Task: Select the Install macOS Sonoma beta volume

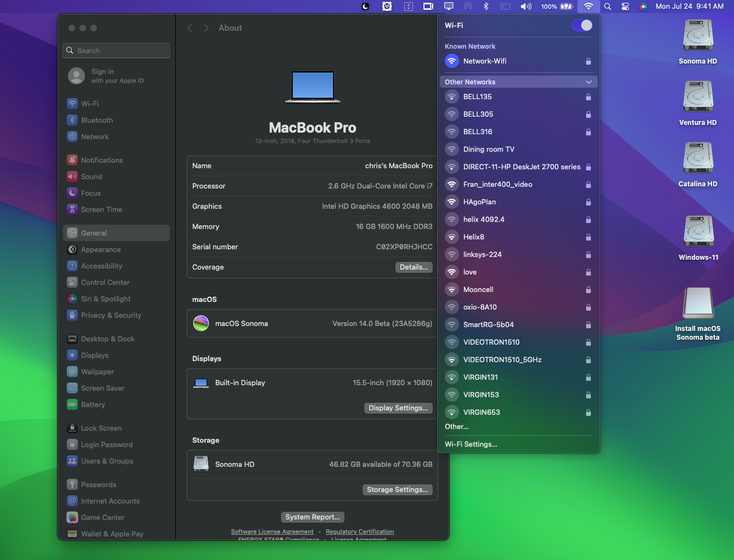Action: tap(698, 314)
